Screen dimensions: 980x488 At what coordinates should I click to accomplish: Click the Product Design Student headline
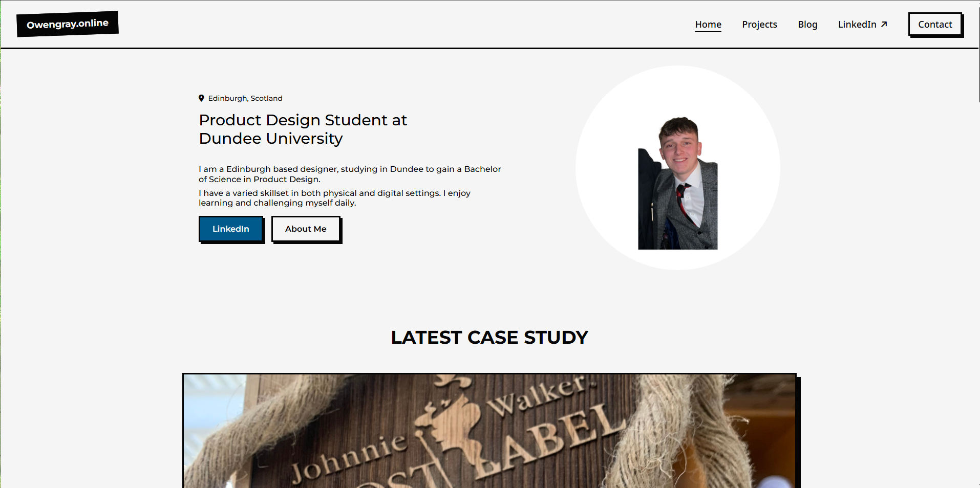coord(303,129)
